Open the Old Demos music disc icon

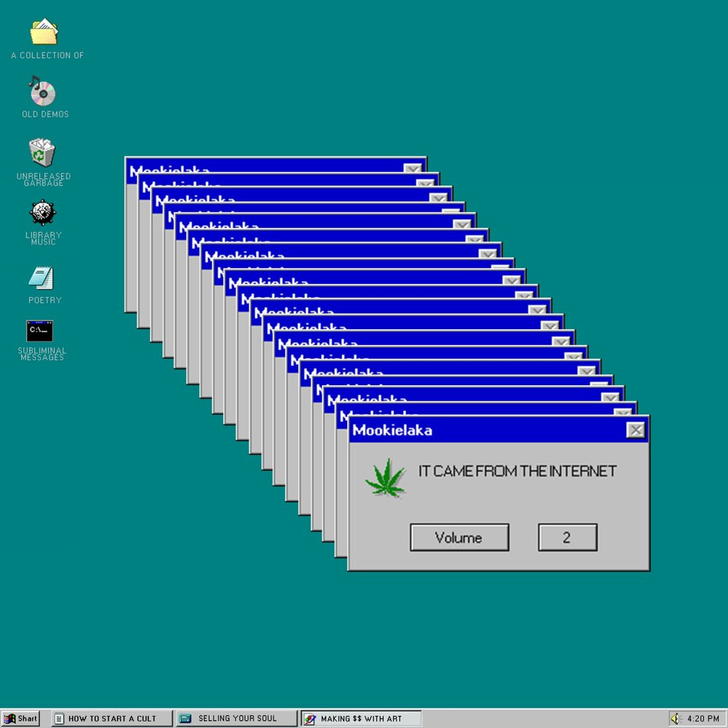pos(42,92)
